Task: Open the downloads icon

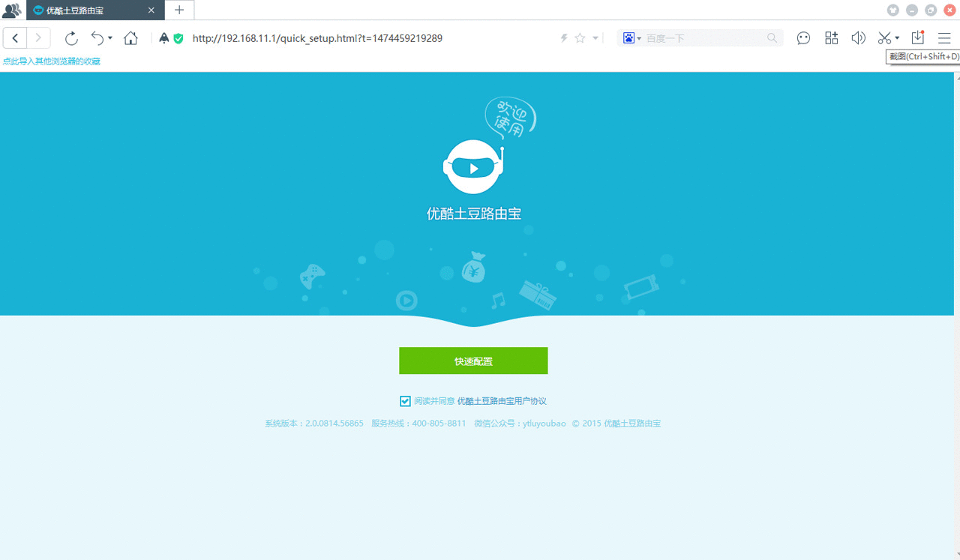Action: tap(917, 37)
